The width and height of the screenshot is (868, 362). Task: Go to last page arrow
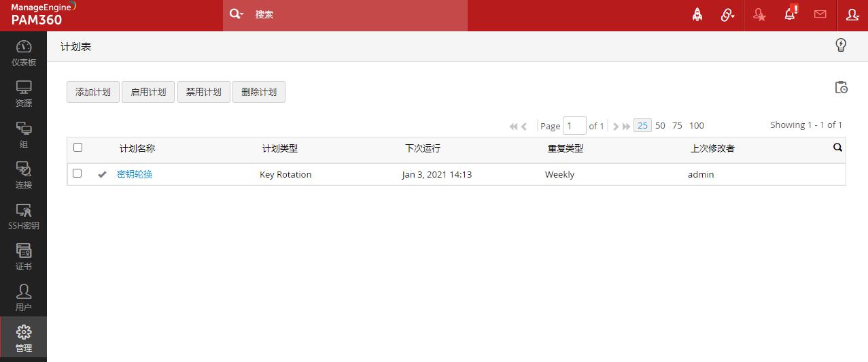[626, 127]
